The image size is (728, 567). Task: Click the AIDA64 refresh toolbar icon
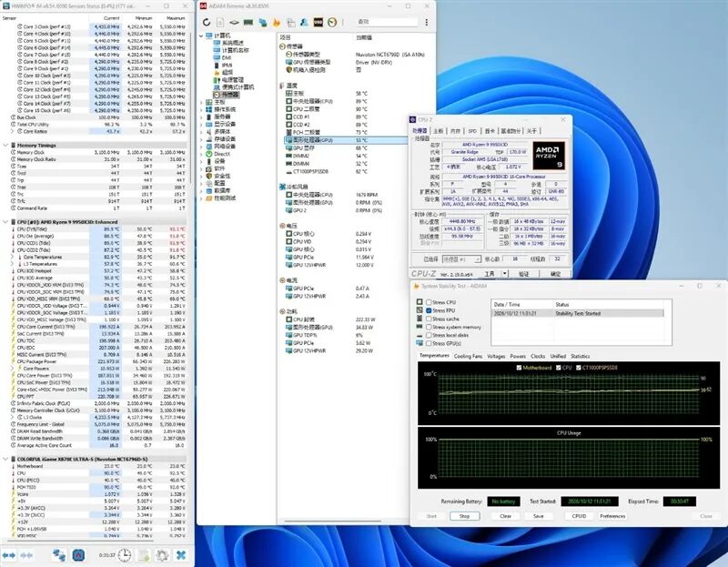[207, 22]
